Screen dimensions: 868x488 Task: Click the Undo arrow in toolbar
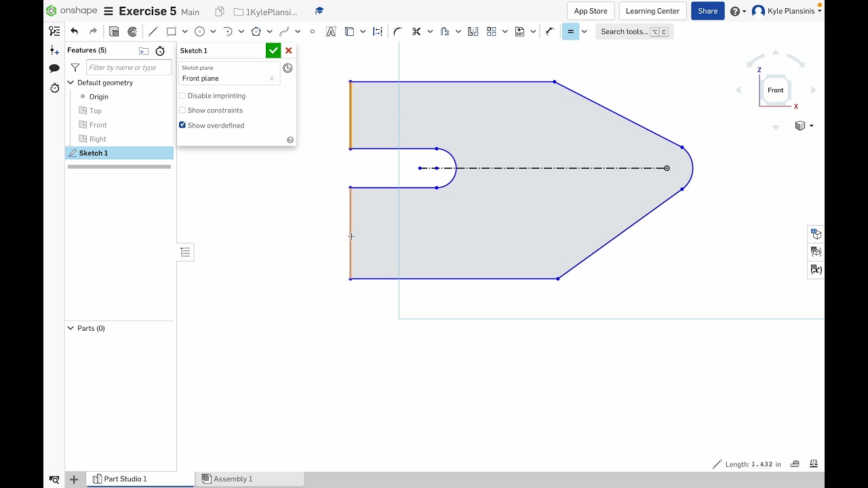75,32
